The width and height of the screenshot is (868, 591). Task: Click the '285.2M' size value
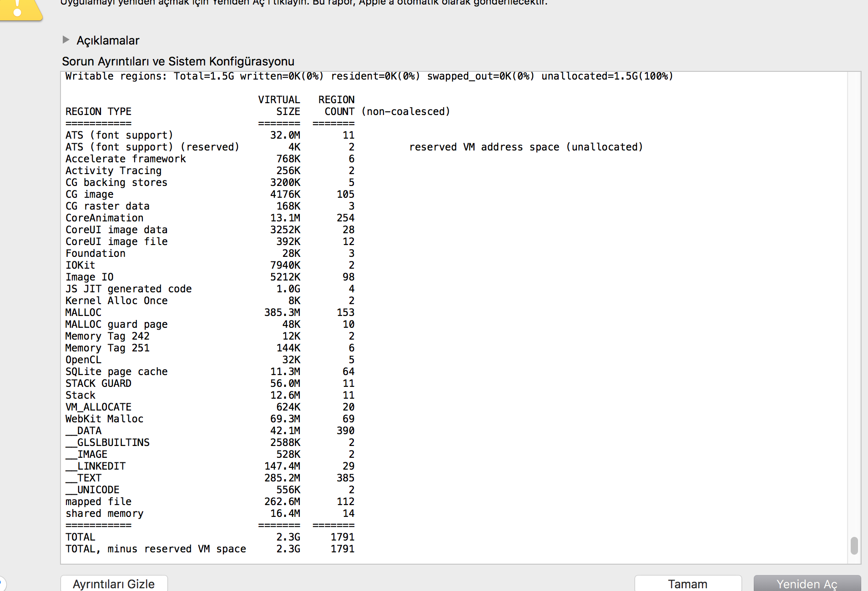pos(282,478)
